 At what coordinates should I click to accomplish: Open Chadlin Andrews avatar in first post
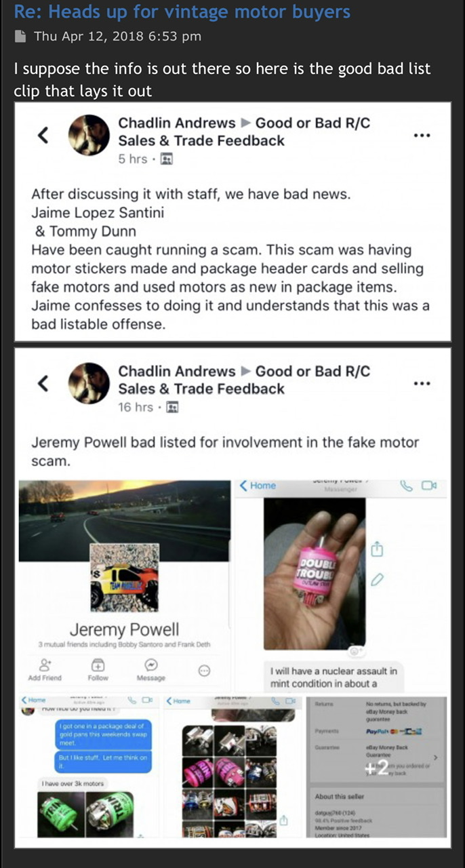pyautogui.click(x=89, y=135)
